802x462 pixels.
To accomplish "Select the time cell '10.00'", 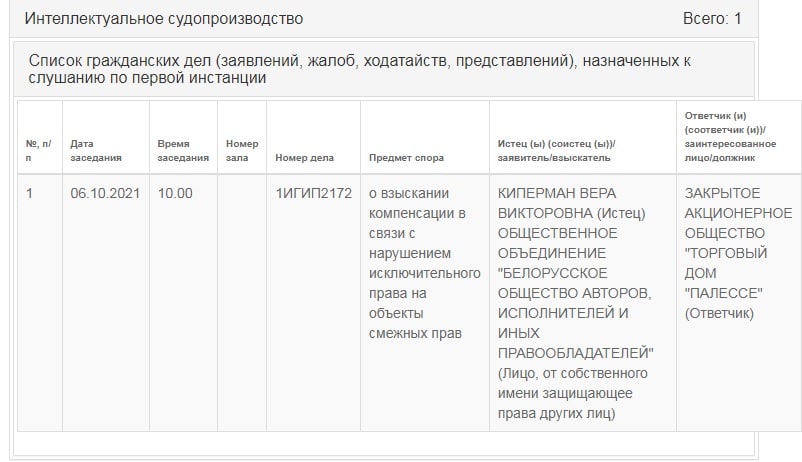I will 183,303.
